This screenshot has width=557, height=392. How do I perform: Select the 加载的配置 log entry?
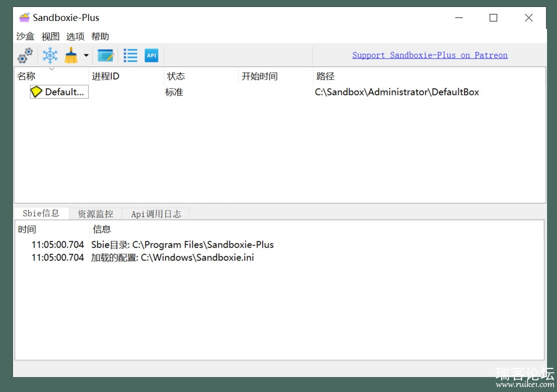pos(279,257)
